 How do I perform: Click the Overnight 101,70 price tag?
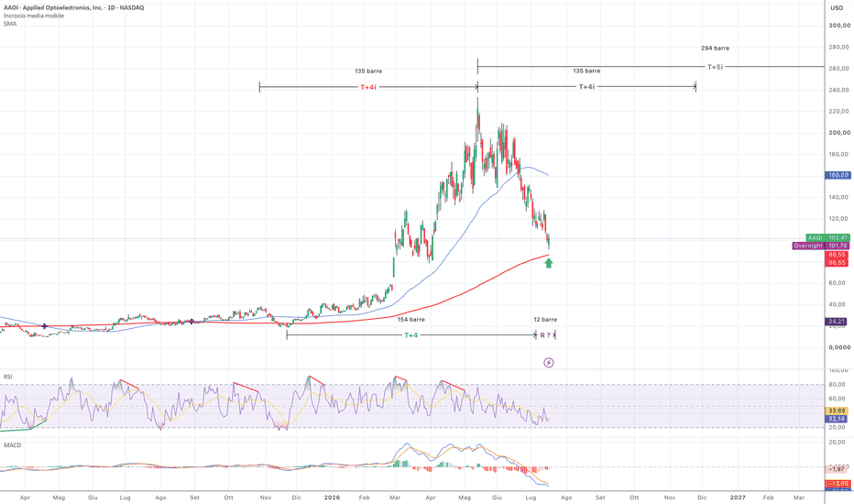point(821,246)
